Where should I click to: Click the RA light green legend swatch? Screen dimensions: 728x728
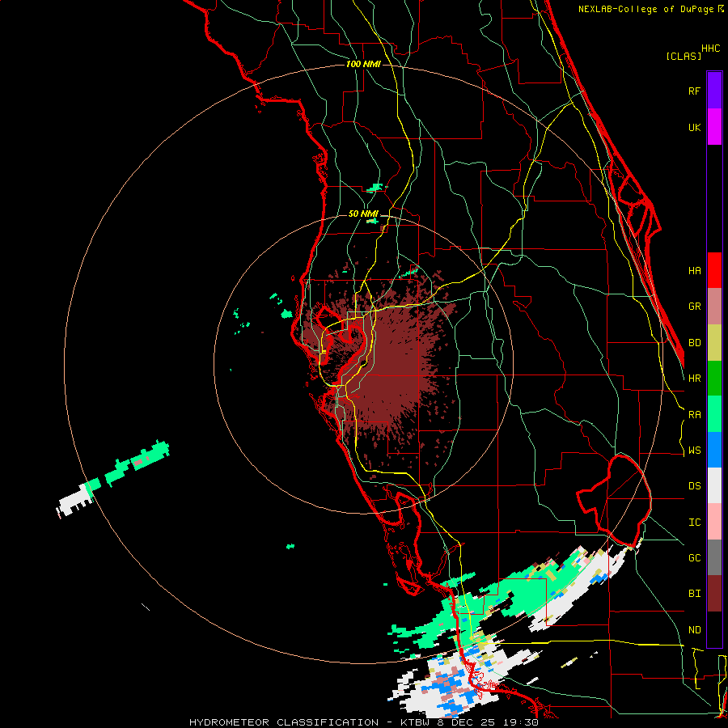714,413
